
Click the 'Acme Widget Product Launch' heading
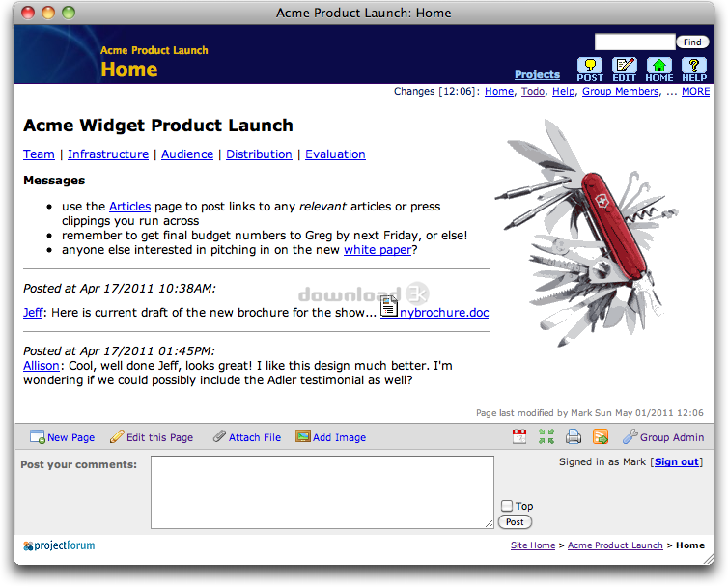point(158,126)
